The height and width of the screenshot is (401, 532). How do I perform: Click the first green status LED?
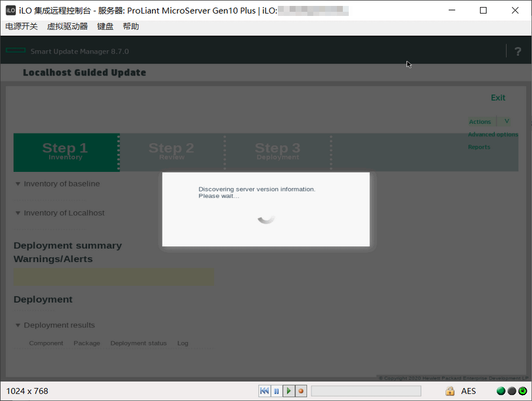(x=501, y=391)
